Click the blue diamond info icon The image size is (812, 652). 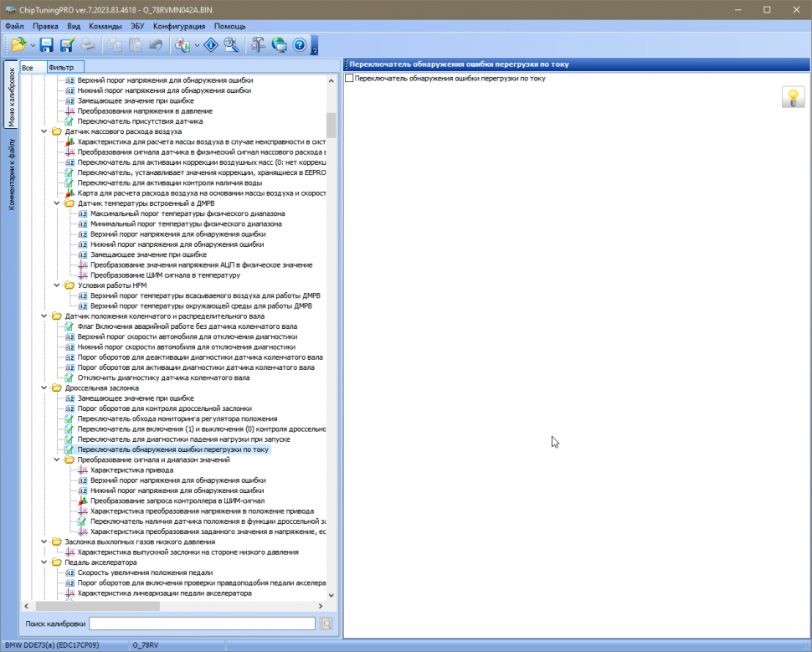[211, 45]
